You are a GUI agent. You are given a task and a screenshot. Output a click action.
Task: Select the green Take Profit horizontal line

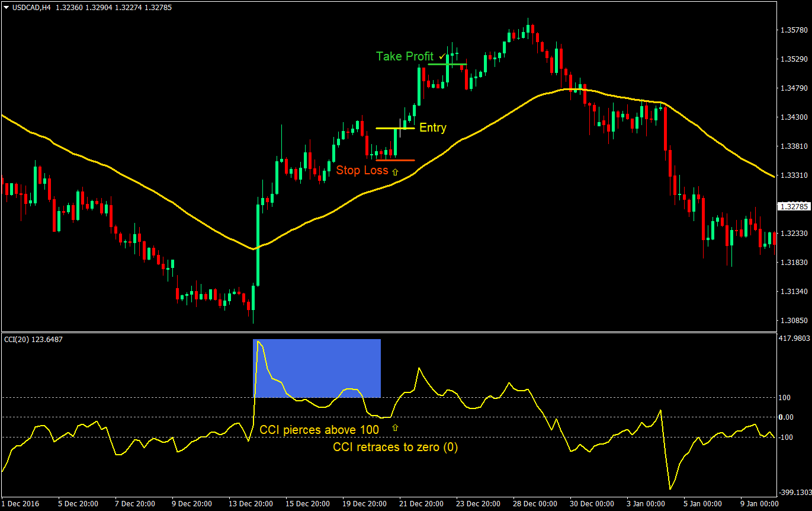[x=448, y=63]
